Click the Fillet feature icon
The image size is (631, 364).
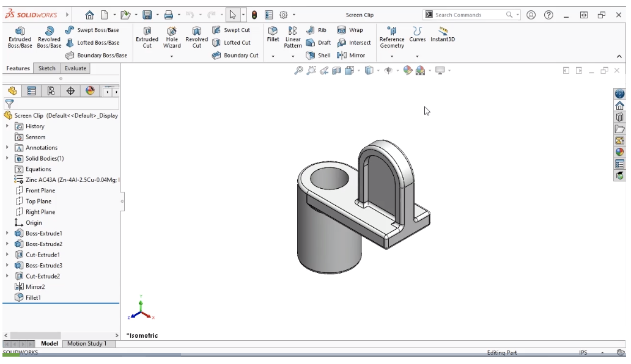(273, 34)
